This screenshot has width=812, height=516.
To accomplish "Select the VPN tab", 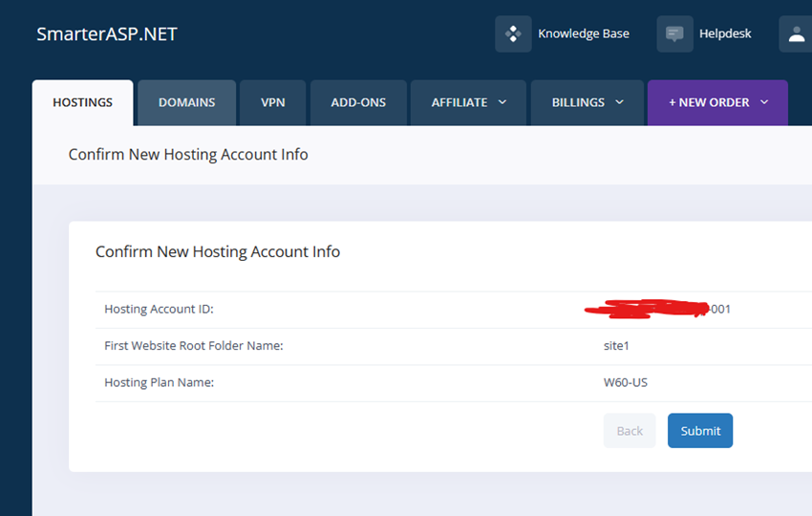I will tap(273, 102).
